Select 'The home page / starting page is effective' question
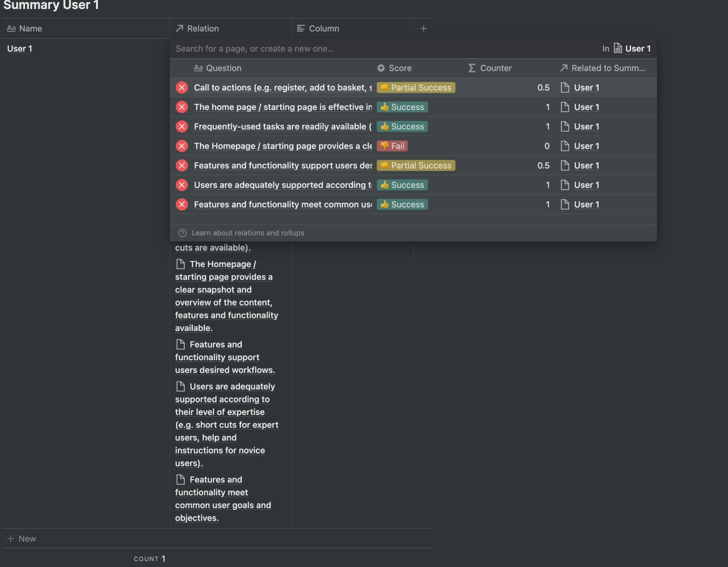The width and height of the screenshot is (728, 567). (283, 107)
